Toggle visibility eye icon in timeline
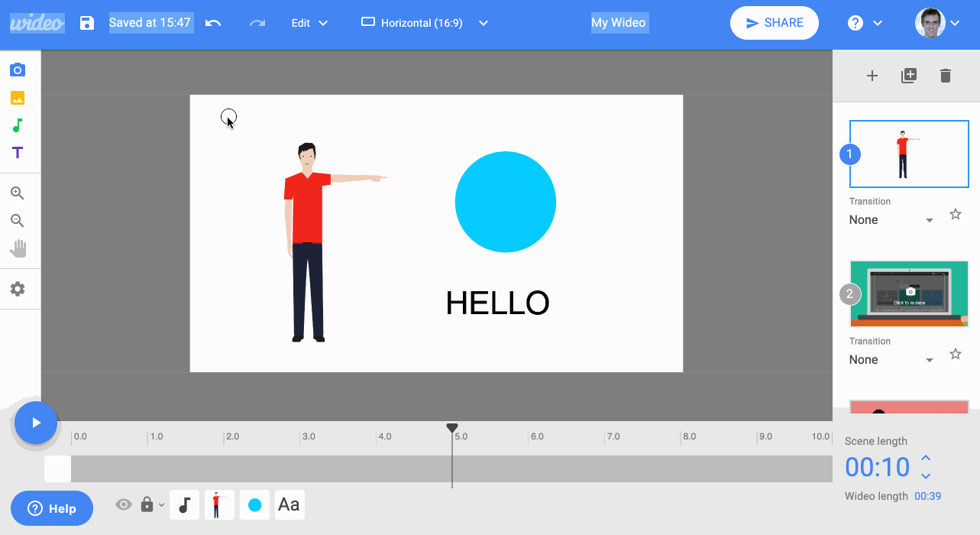This screenshot has height=535, width=980. [124, 504]
